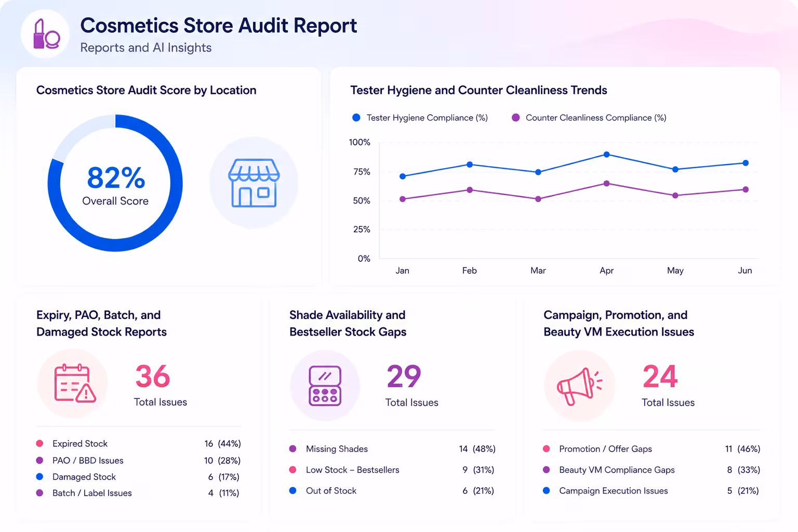Click the purple dot beside Missing Shades
This screenshot has height=532, width=798.
293,449
